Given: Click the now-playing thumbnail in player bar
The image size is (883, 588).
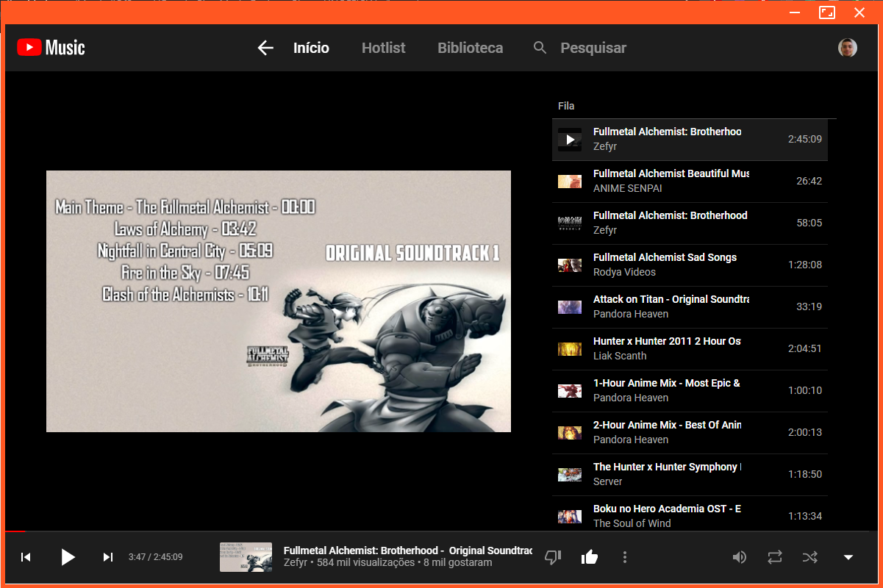Looking at the screenshot, I should coord(246,557).
